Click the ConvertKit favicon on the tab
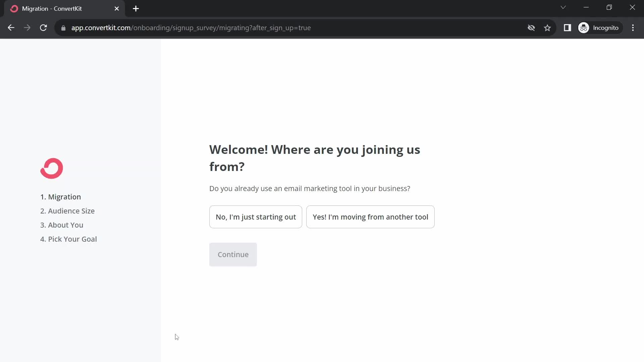Viewport: 644px width, 362px height. coord(14,9)
